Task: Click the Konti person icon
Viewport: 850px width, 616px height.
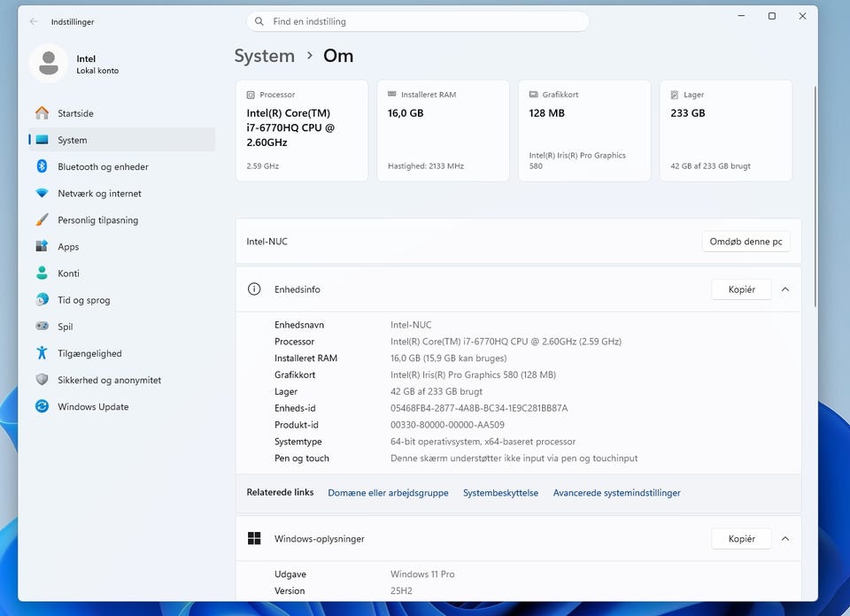Action: tap(42, 273)
